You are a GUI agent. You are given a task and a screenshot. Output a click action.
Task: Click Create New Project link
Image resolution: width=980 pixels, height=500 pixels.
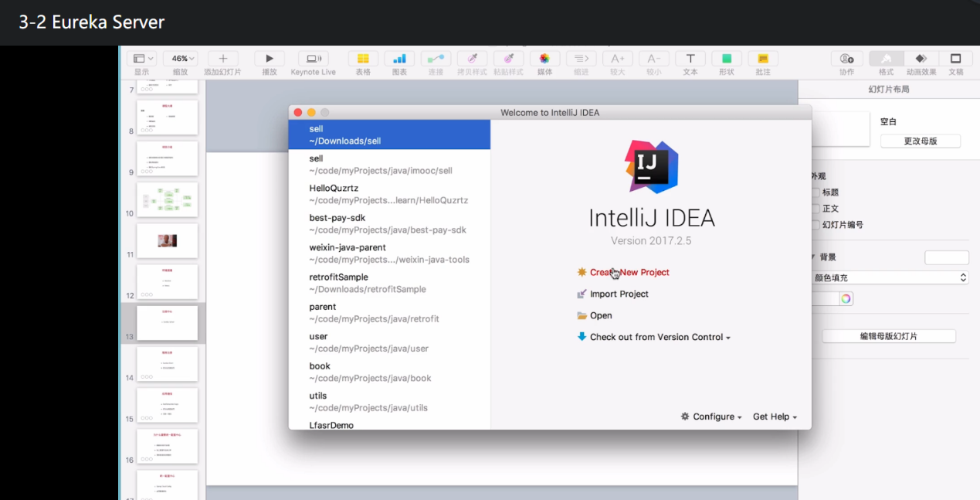629,272
